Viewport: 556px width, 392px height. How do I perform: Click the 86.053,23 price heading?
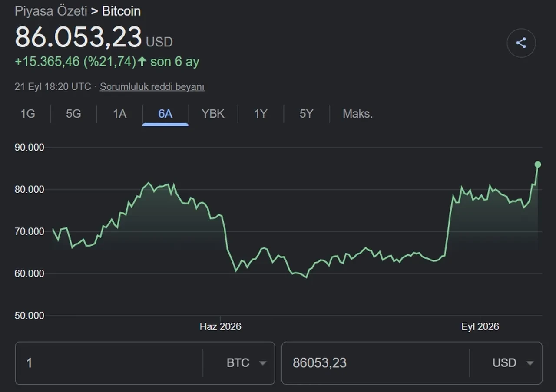(x=78, y=37)
